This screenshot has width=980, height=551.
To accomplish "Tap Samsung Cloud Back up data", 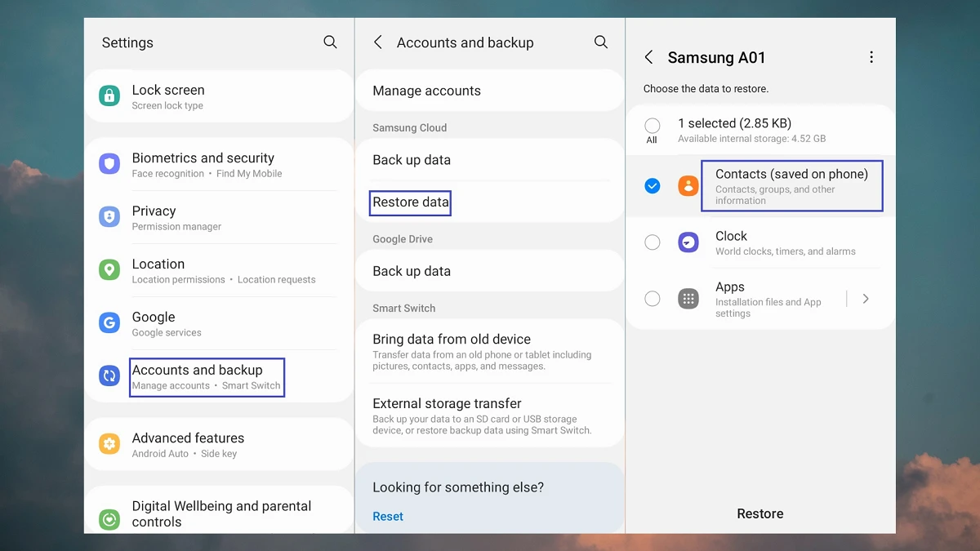I will click(490, 160).
